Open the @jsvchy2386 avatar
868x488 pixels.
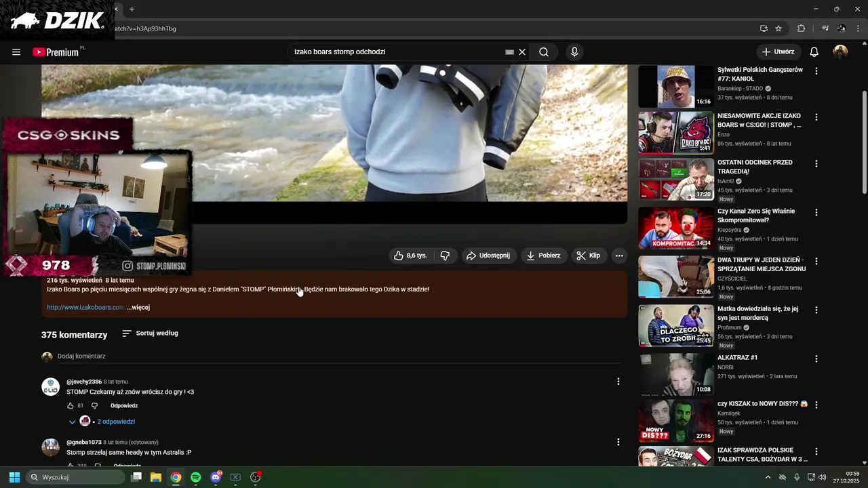tap(51, 387)
